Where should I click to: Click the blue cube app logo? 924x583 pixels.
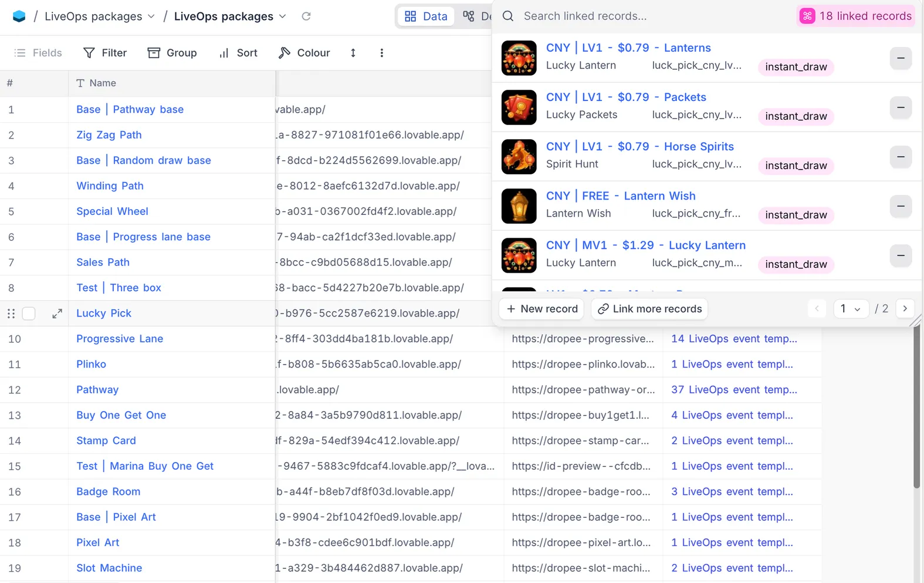click(x=19, y=16)
